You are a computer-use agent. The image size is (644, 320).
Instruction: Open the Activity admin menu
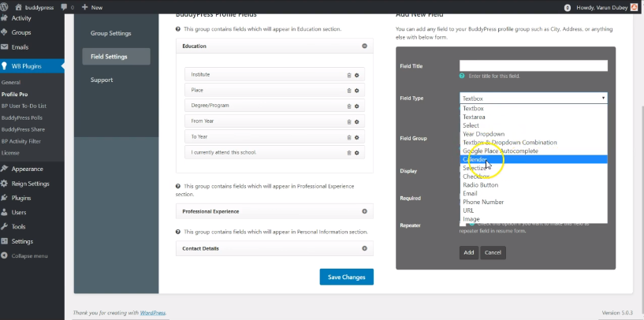click(21, 18)
